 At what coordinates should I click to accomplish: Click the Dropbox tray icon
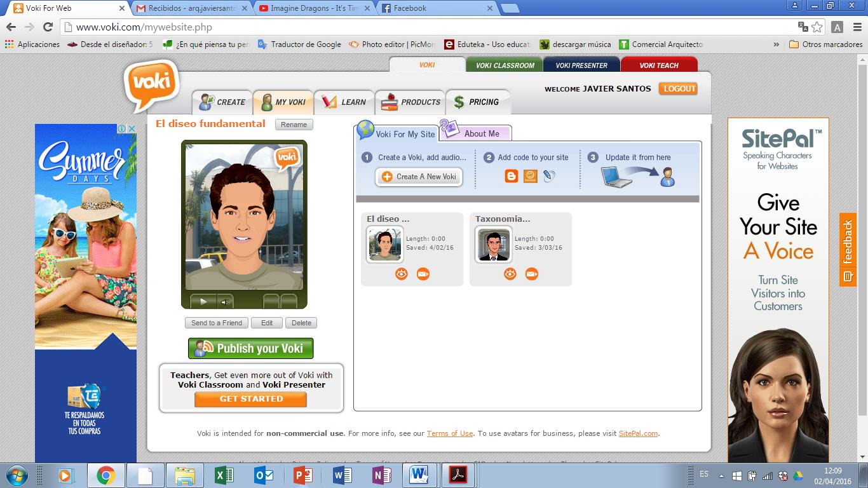click(x=783, y=475)
